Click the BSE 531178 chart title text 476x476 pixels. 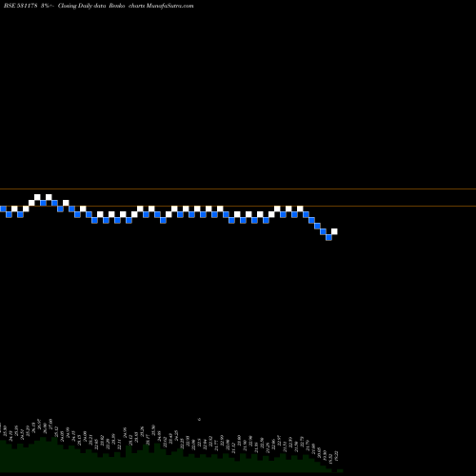pos(99,6)
